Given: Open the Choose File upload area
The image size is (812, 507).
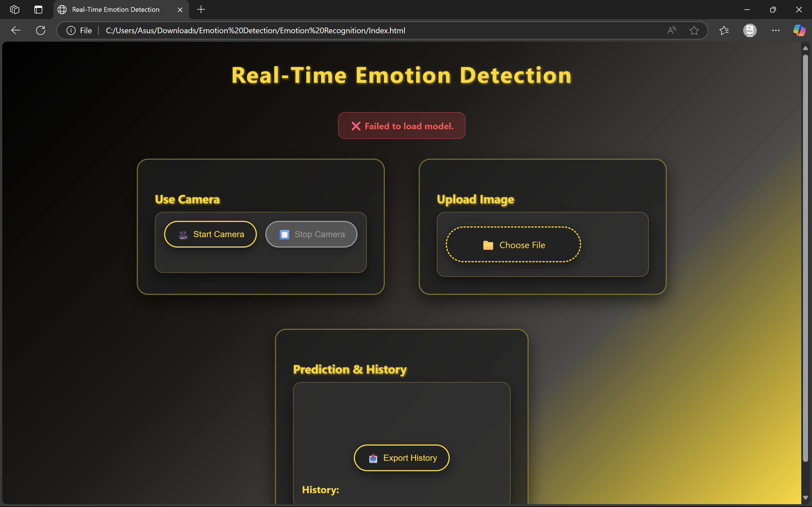Looking at the screenshot, I should click(513, 245).
